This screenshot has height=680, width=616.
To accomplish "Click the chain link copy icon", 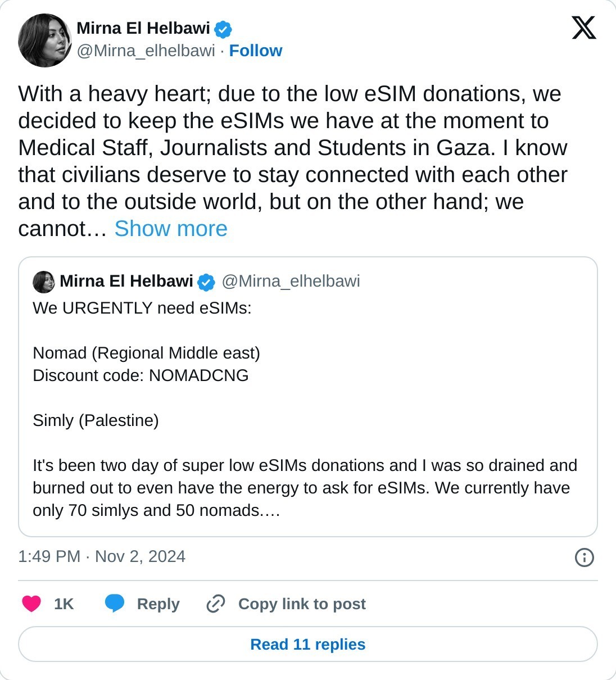I will [x=216, y=604].
